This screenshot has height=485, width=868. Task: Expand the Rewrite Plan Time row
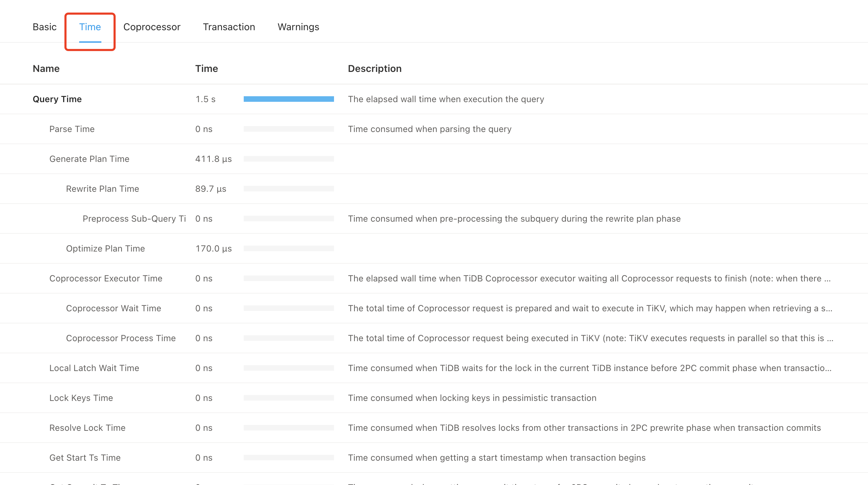[x=102, y=189]
